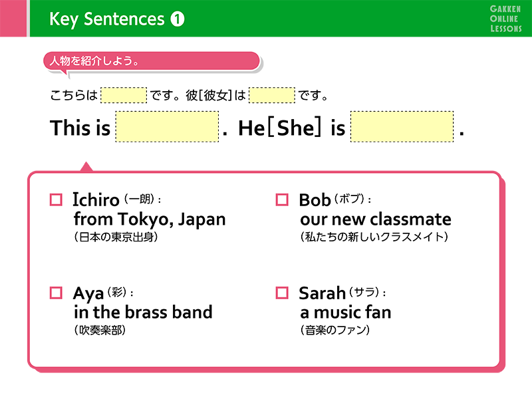Select the phrase 'a music fan'
Screen dimensions: 532x399
pyautogui.click(x=346, y=312)
